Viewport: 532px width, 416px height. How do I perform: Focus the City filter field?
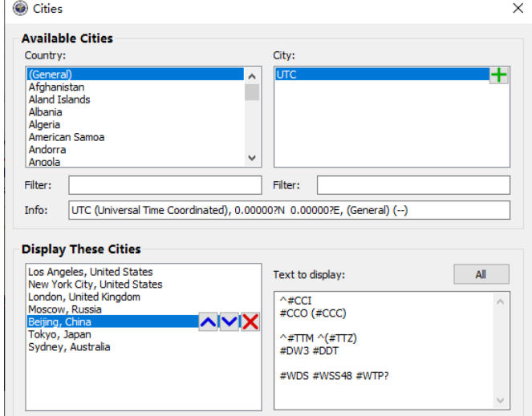pyautogui.click(x=413, y=185)
